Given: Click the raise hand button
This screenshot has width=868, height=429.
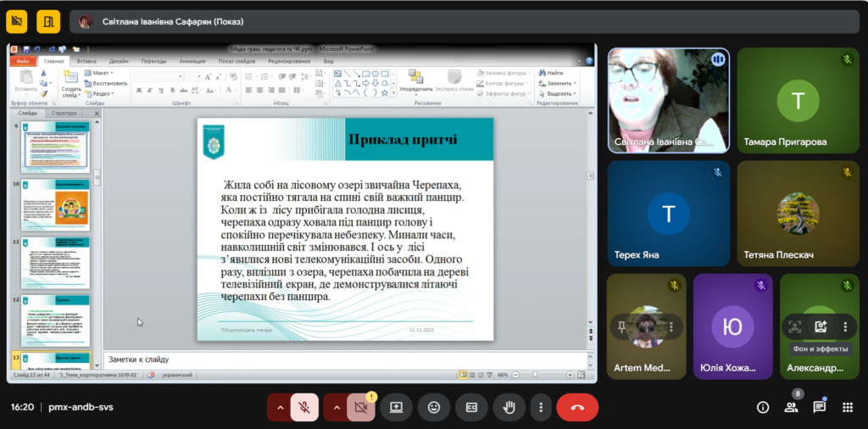Looking at the screenshot, I should [x=509, y=408].
